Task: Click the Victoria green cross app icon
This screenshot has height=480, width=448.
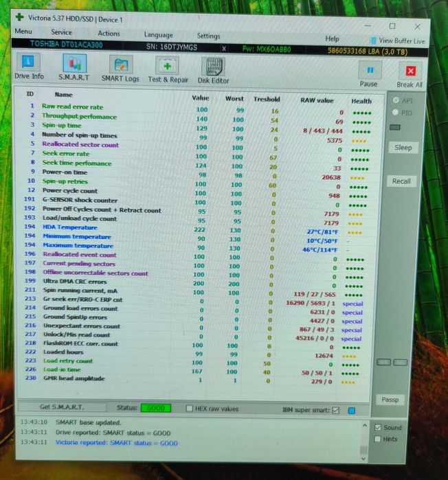Action: click(20, 17)
